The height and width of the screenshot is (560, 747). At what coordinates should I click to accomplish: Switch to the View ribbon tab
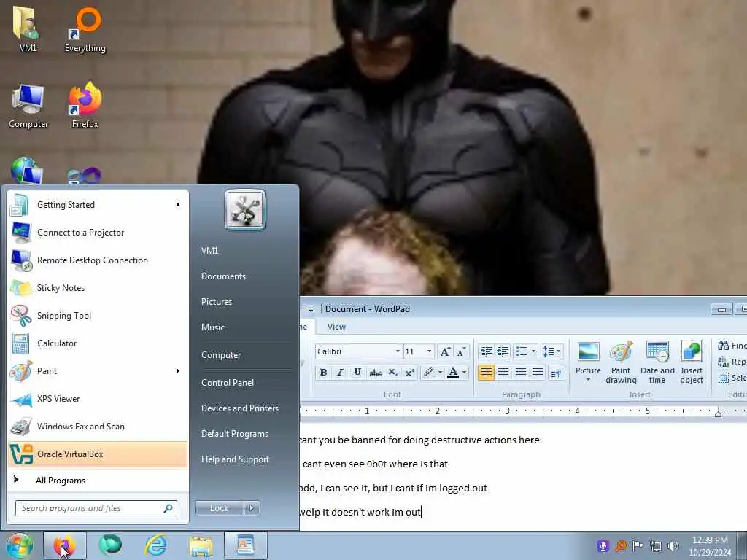(336, 327)
